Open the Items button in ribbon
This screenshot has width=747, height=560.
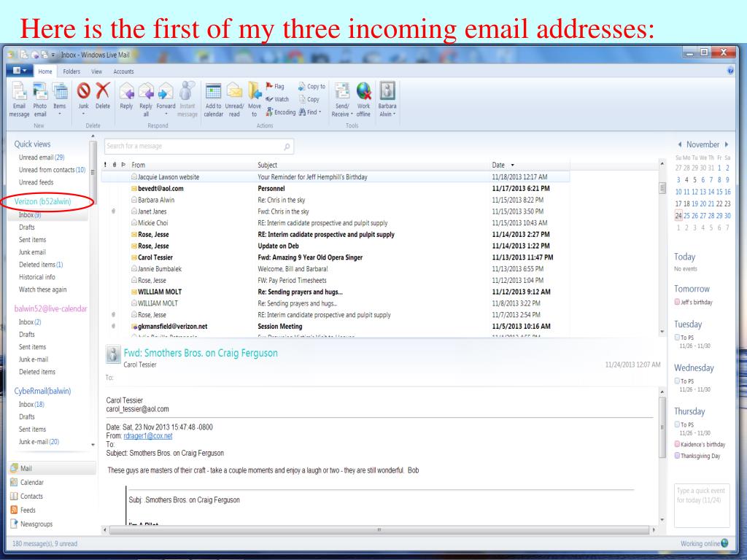[x=60, y=99]
